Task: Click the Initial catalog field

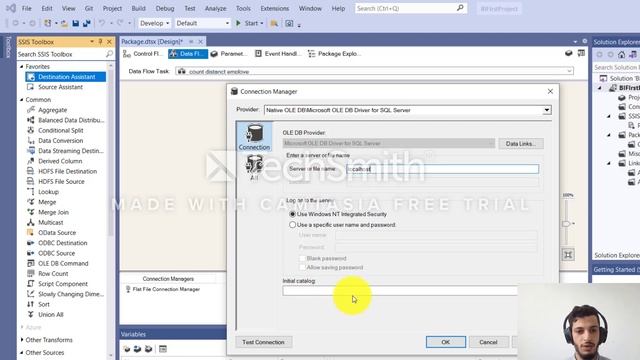Action: 400,291
